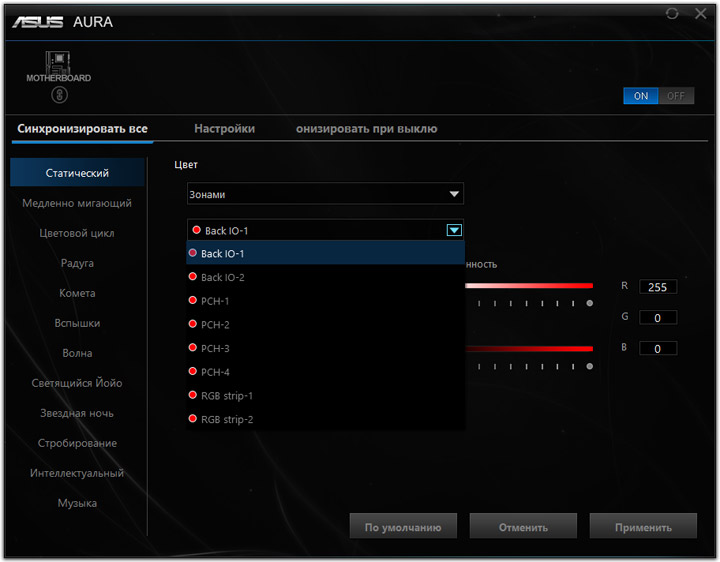Screen dimensions: 720x562
Task: Choose PCH-2 in zone list
Action: [325, 324]
